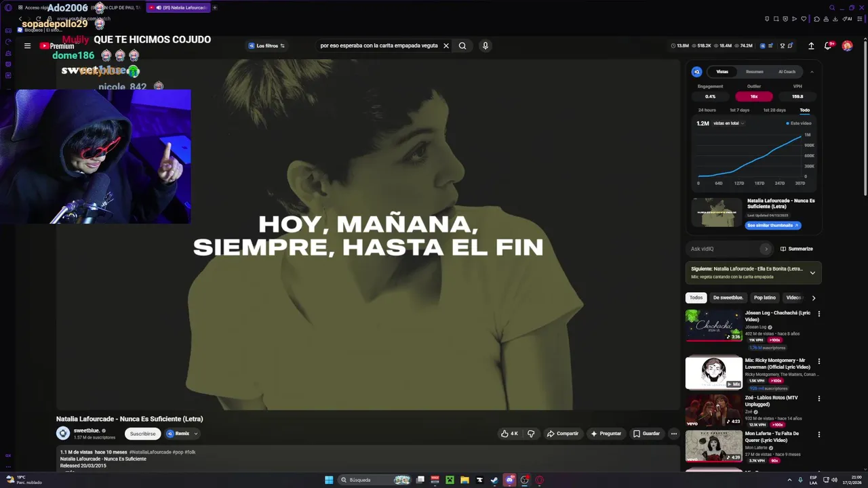Click the Suscribirse button
Image resolution: width=868 pixels, height=488 pixels.
[x=143, y=434]
